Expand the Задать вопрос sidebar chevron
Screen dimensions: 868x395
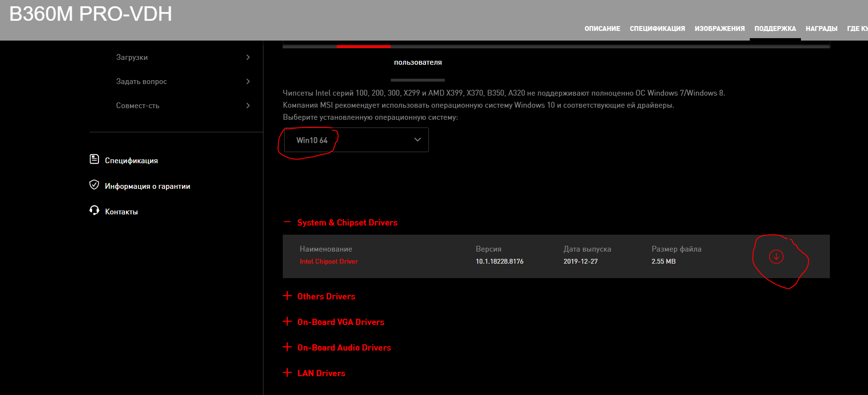click(248, 81)
